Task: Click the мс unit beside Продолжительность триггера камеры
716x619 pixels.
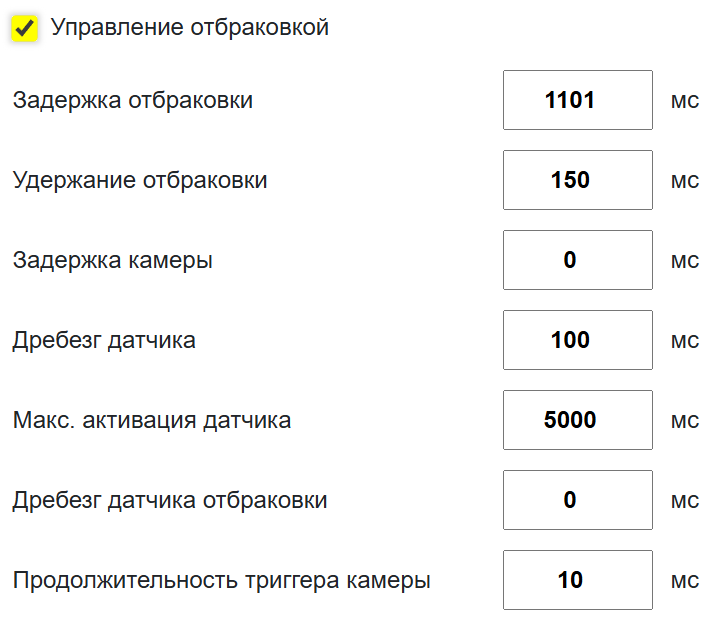Action: (684, 581)
